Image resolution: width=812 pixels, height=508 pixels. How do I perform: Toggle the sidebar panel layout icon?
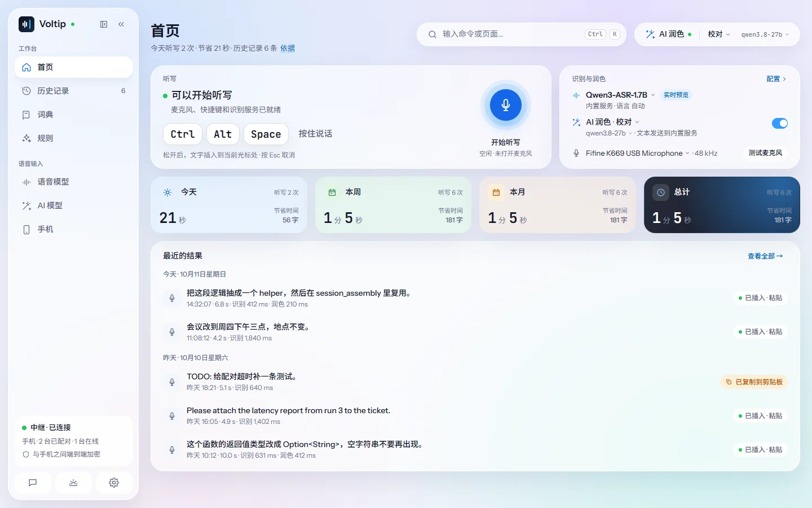pyautogui.click(x=104, y=24)
